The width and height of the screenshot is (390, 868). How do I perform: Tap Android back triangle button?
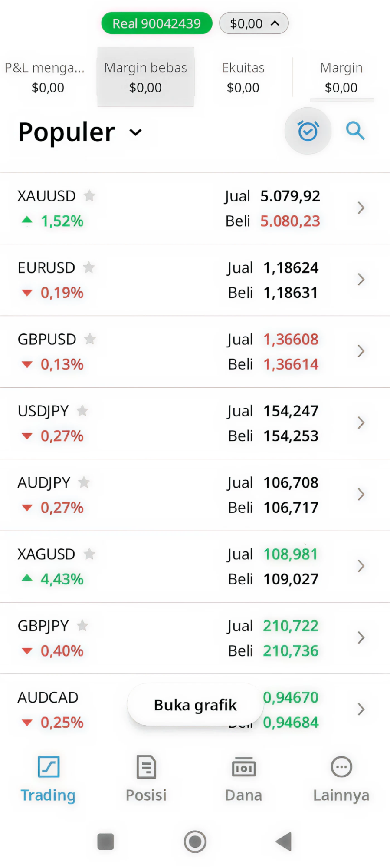[284, 842]
